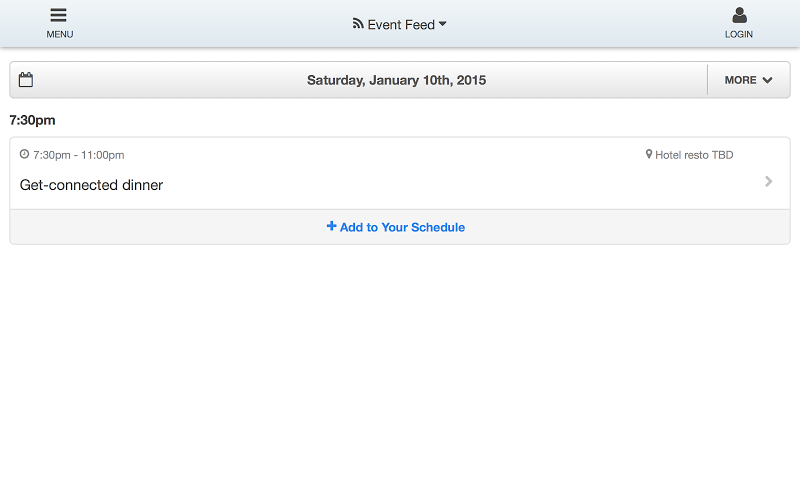Image resolution: width=800 pixels, height=500 pixels.
Task: Click the 7:30pm - 11:00pm time range
Action: pyautogui.click(x=79, y=155)
